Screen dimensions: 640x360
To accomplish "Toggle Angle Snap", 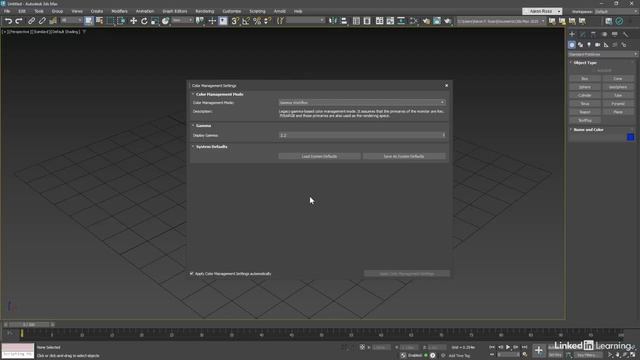I will 246,21.
